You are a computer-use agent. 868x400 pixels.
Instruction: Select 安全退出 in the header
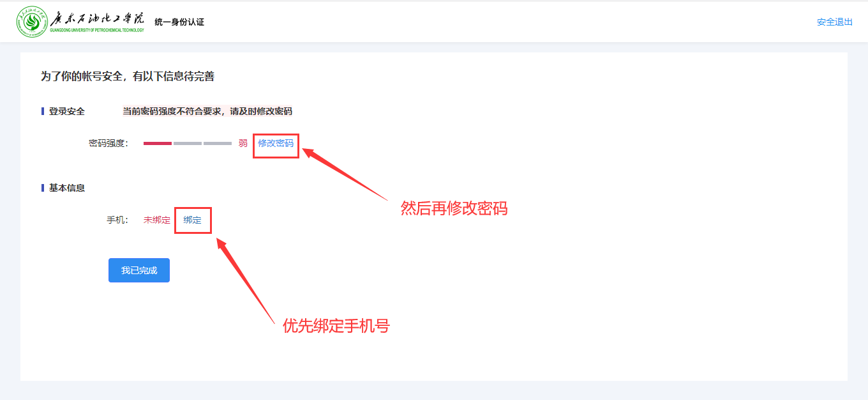[835, 22]
